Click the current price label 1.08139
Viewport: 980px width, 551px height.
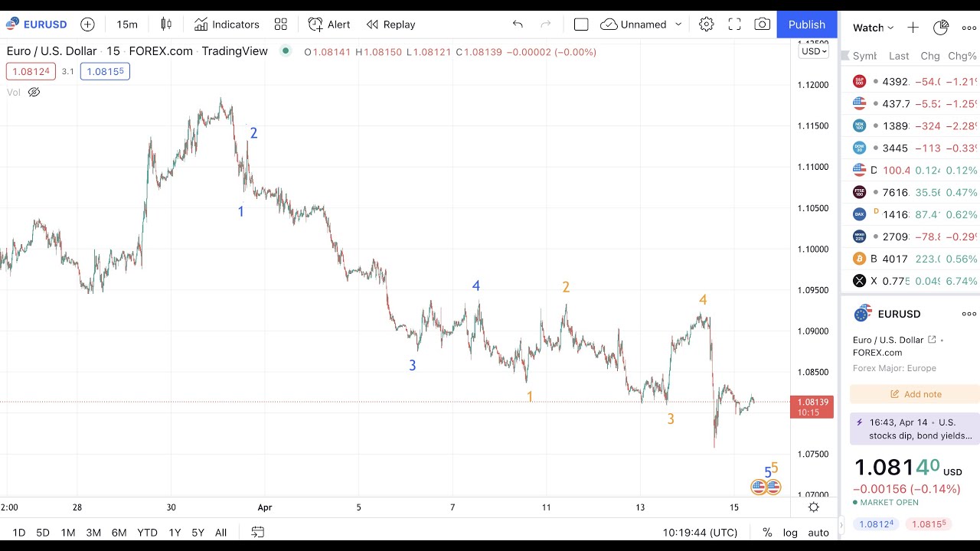click(812, 407)
